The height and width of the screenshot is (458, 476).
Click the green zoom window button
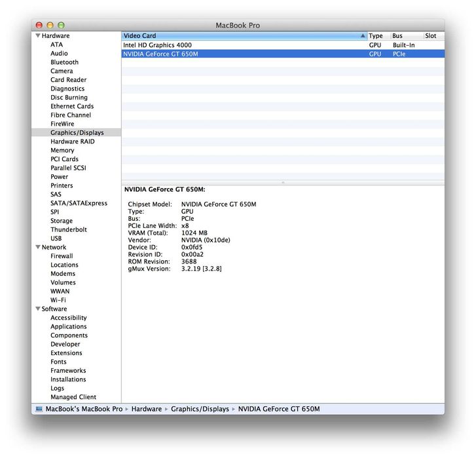(x=61, y=25)
